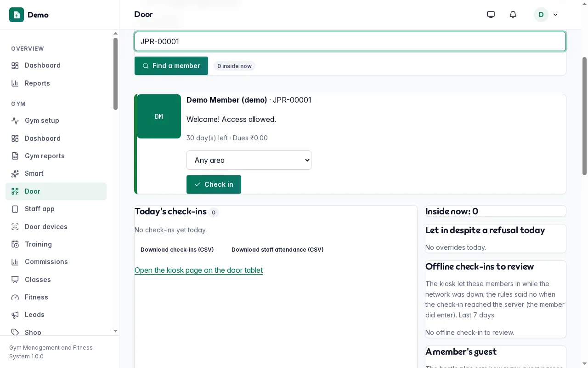Open the kiosk page link
The image size is (588, 368).
(x=198, y=270)
